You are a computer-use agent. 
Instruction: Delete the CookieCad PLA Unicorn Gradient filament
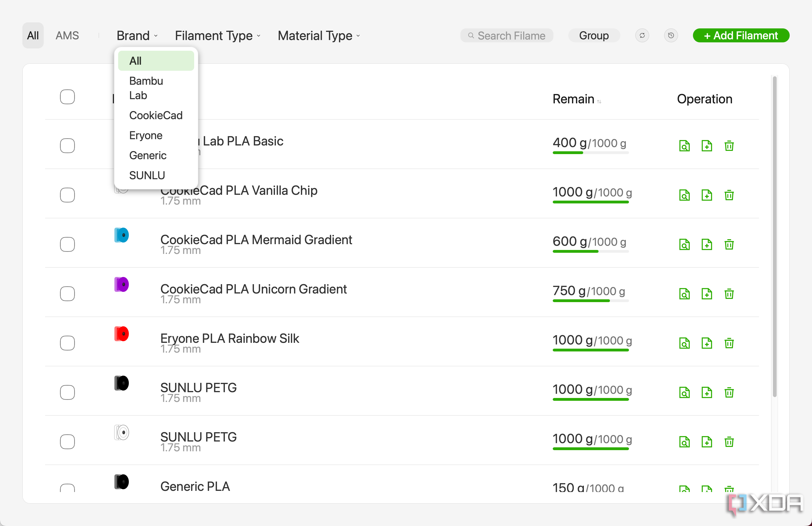pos(729,294)
